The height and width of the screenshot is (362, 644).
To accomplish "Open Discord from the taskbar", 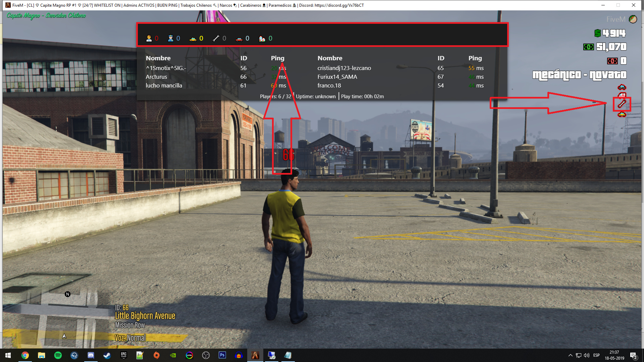I will (91, 355).
